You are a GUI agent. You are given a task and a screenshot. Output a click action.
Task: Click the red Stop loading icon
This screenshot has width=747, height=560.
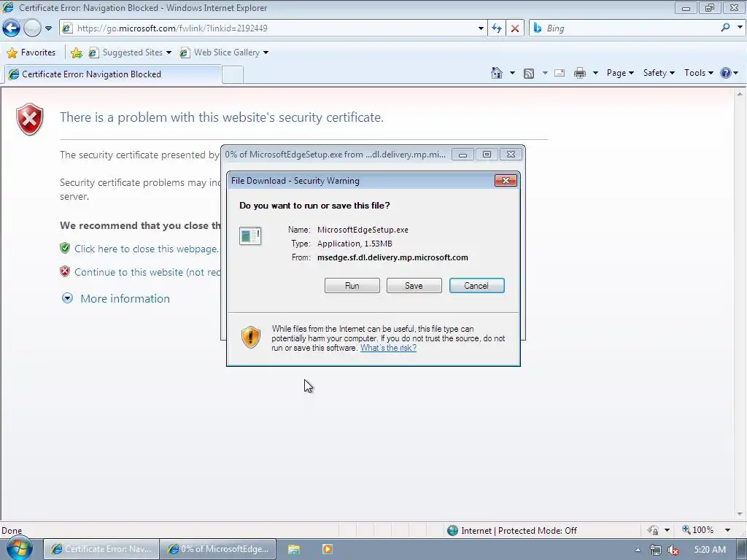[x=514, y=28]
